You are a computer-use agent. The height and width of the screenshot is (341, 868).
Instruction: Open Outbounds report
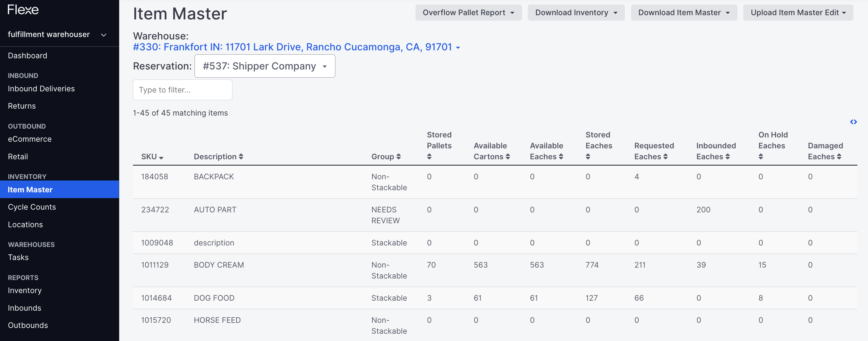[28, 326]
